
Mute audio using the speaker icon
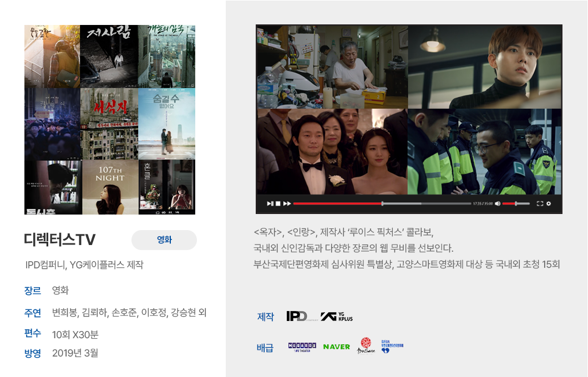pos(498,203)
